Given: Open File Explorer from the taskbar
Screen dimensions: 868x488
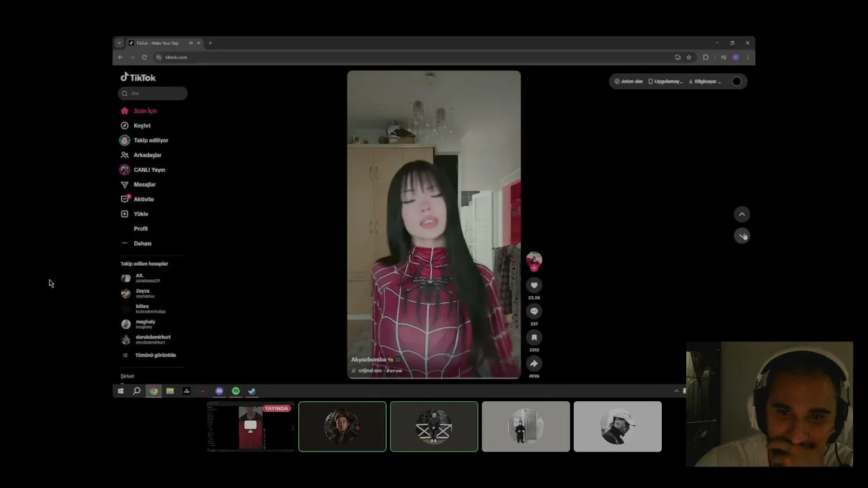Looking at the screenshot, I should click(170, 391).
